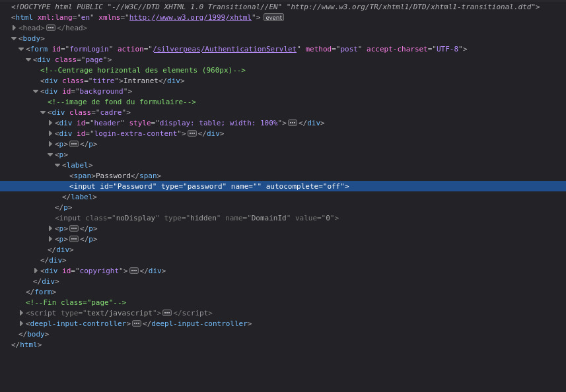Select the hidden DomainId input row

point(197,218)
